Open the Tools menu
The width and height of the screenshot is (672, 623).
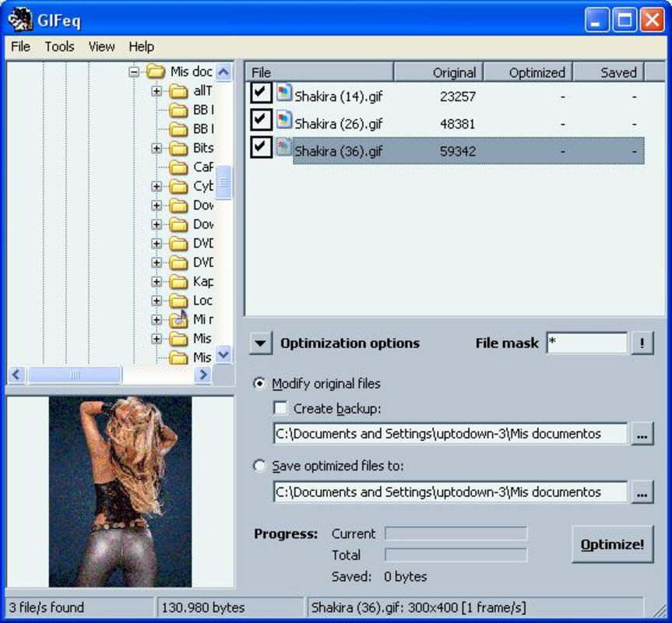(60, 46)
